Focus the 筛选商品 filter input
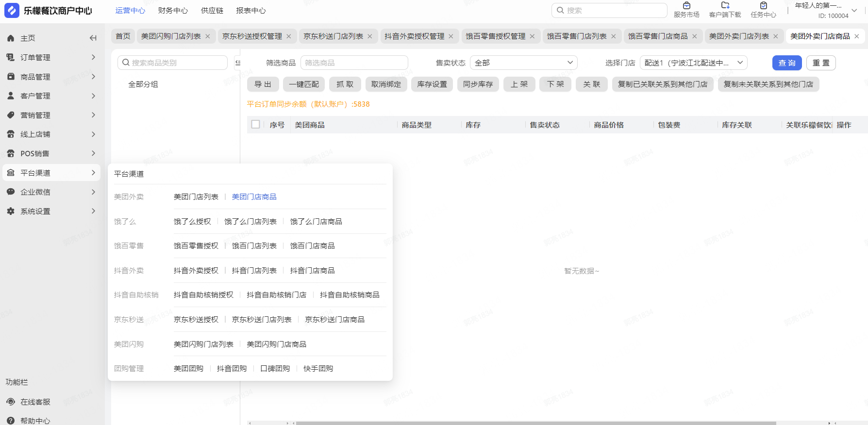Screen dimensions: 868x425 [x=354, y=63]
